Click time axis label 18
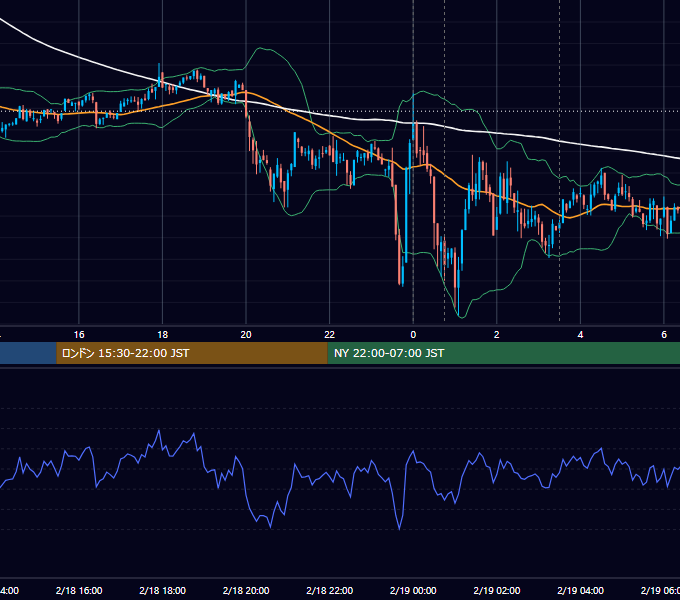The image size is (680, 600). pos(163,335)
